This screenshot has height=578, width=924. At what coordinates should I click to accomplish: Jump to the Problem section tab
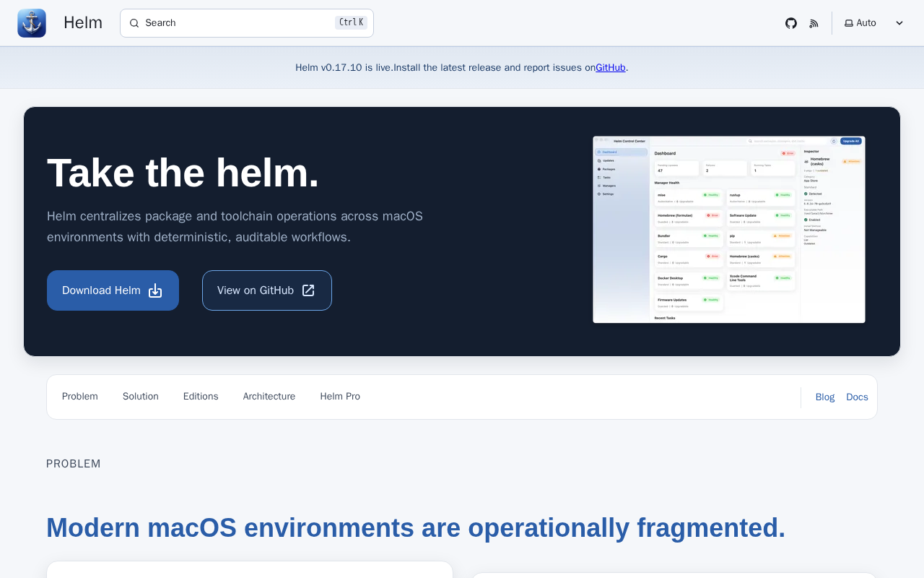[x=80, y=397]
